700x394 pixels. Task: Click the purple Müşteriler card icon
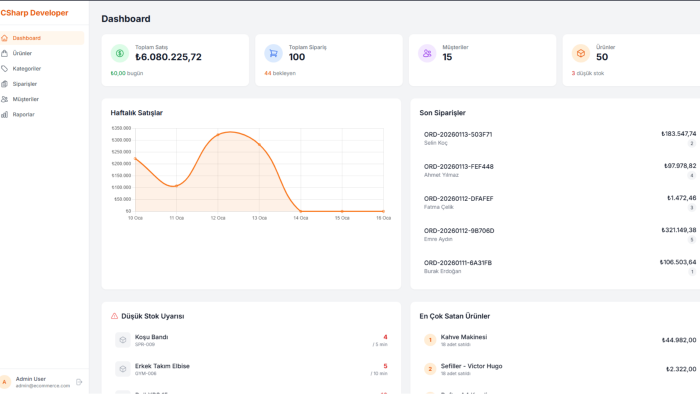(427, 53)
